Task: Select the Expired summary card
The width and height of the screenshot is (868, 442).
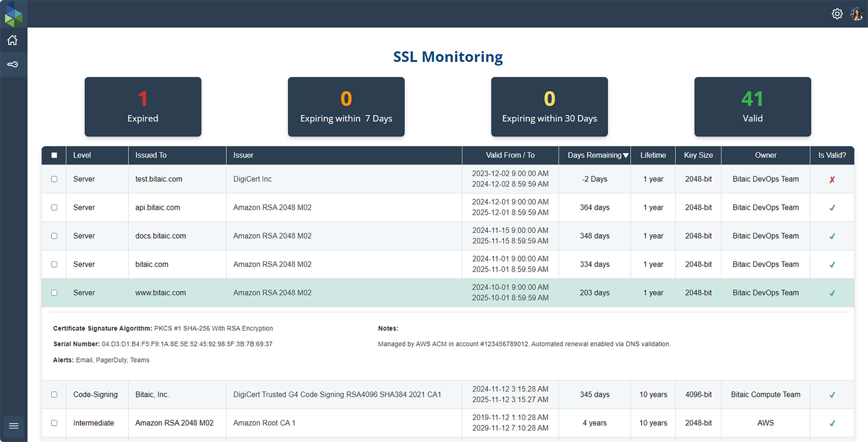Action: [x=142, y=107]
